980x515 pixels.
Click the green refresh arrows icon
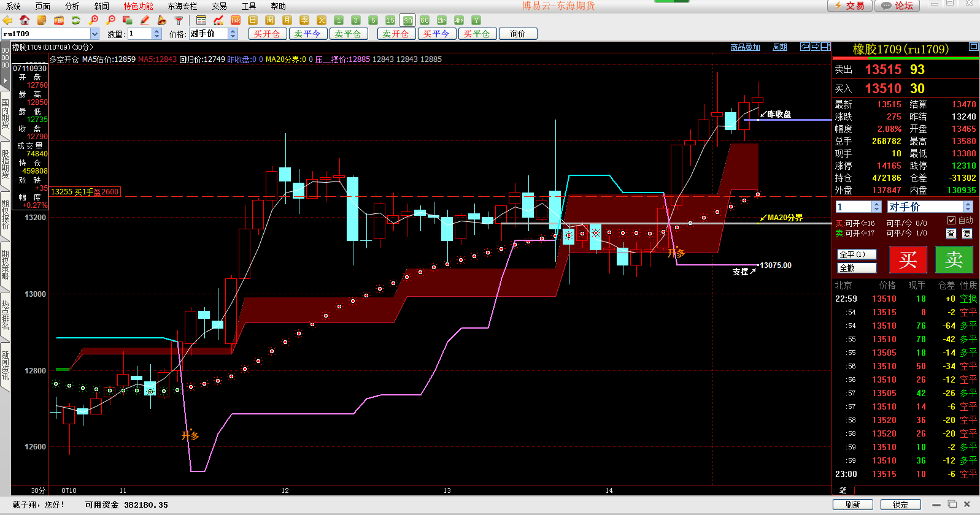click(x=76, y=20)
